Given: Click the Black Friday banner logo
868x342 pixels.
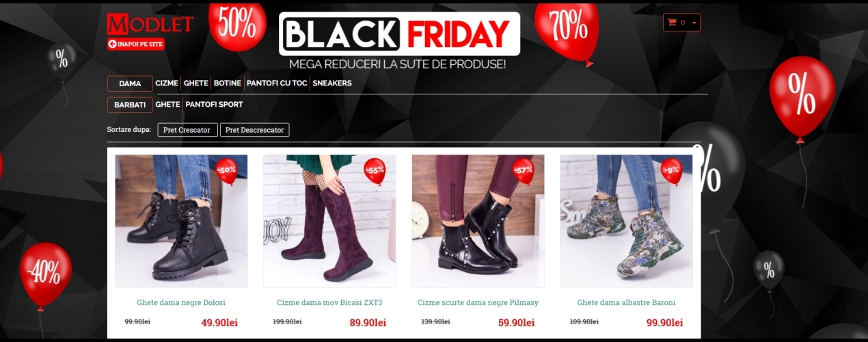Looking at the screenshot, I should [399, 34].
